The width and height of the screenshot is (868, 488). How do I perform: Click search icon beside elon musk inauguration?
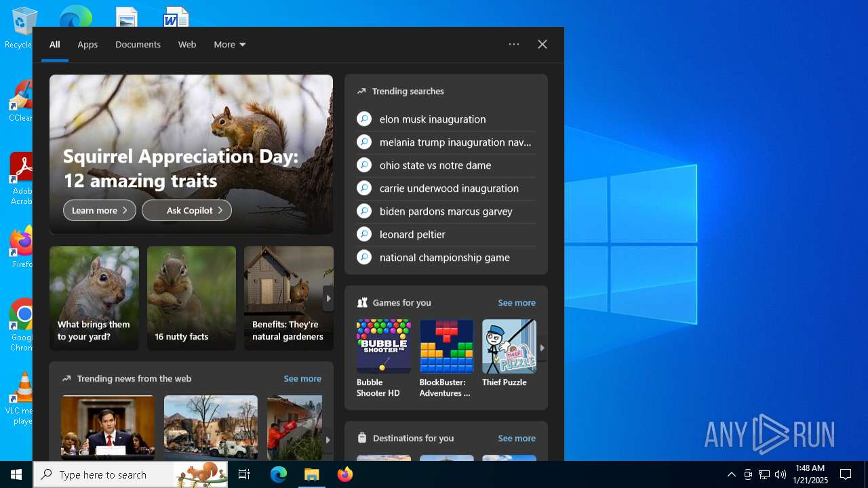point(364,119)
